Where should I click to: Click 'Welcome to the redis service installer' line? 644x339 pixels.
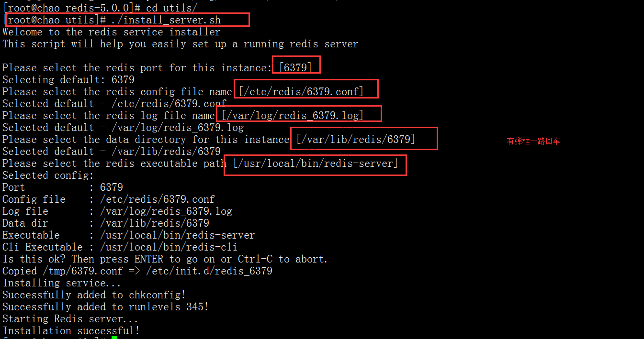pos(112,32)
